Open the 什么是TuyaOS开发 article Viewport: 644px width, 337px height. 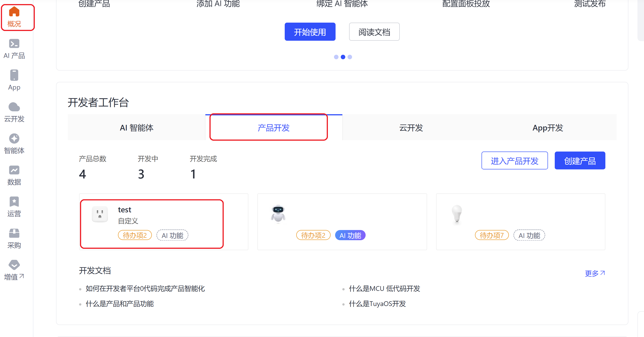(x=378, y=304)
